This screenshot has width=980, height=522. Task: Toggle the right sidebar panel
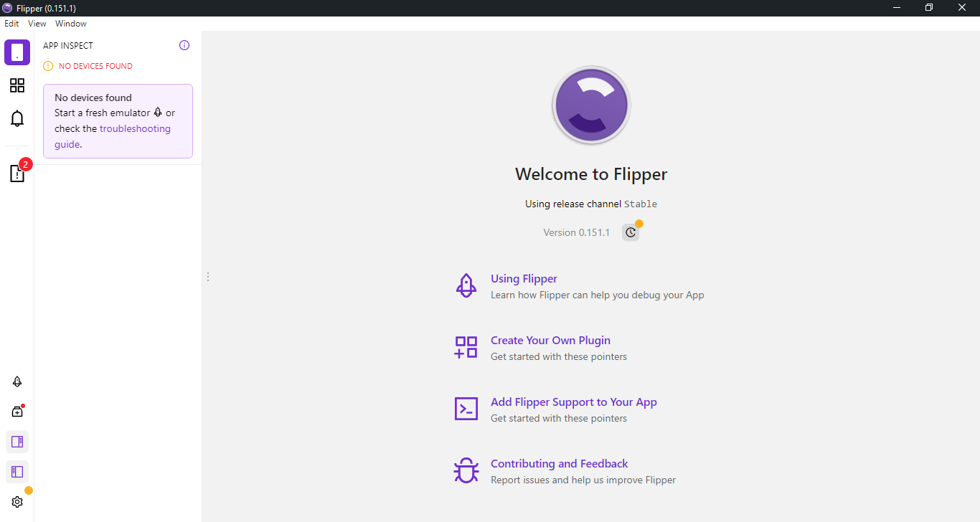pyautogui.click(x=17, y=442)
